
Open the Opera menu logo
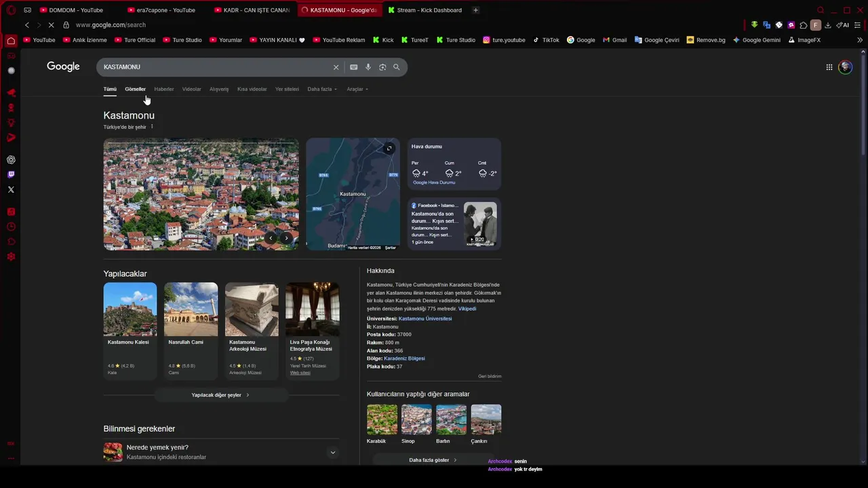11,10
